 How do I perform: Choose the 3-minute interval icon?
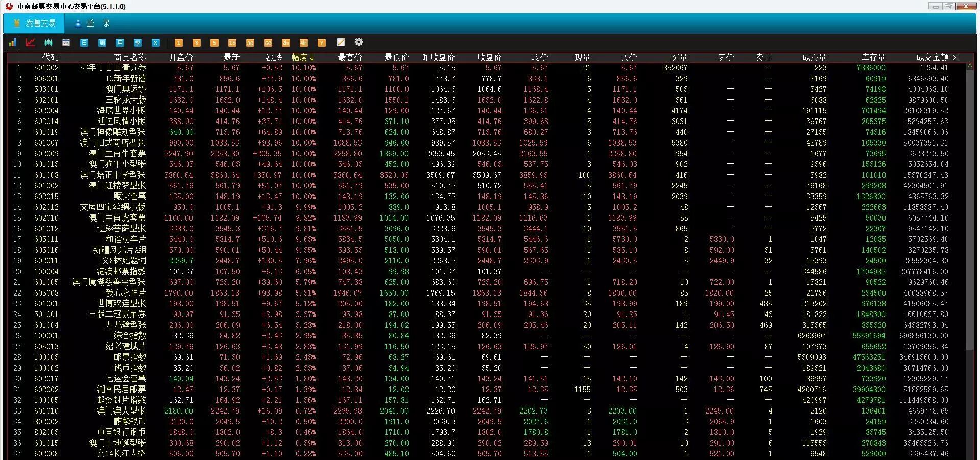[x=197, y=43]
